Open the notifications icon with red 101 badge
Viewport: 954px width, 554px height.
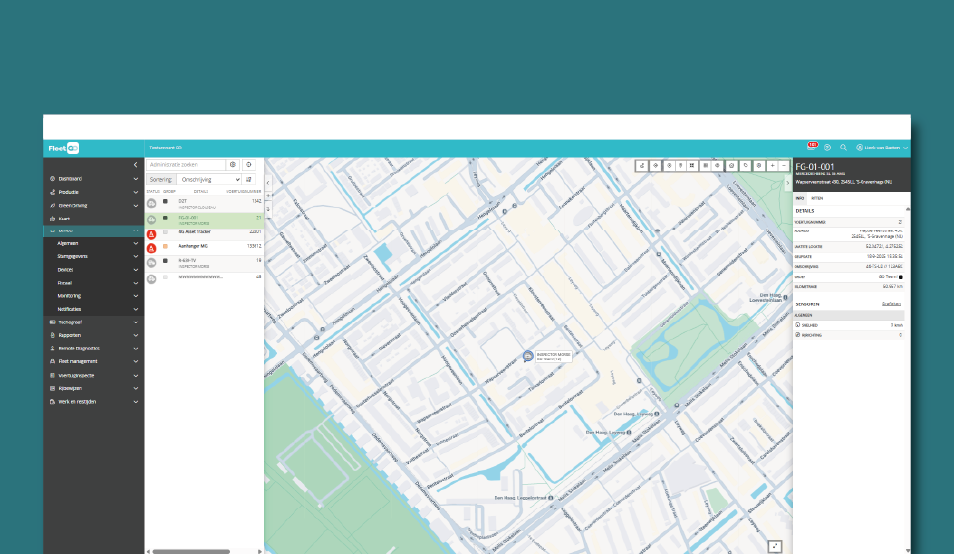tap(812, 147)
